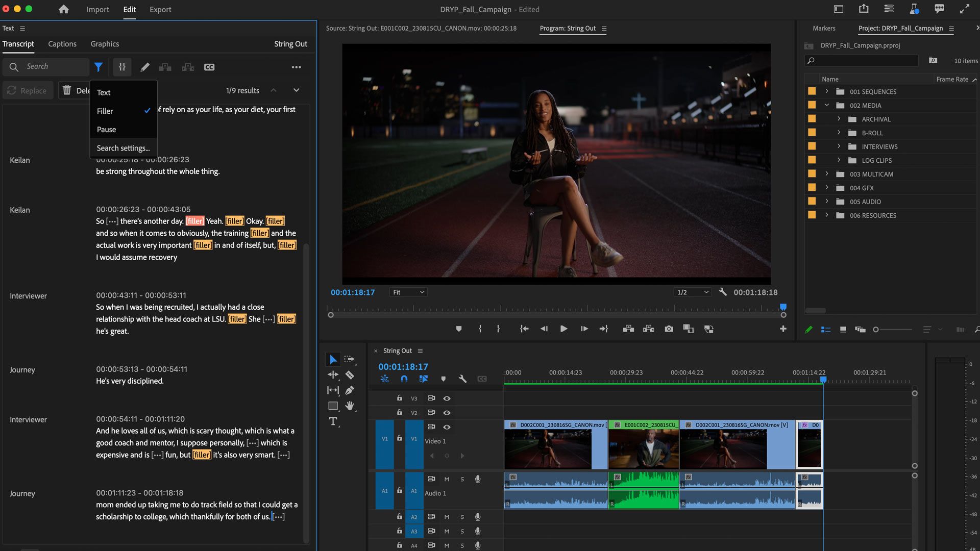Click the Replace button
The height and width of the screenshot is (551, 980).
(28, 90)
